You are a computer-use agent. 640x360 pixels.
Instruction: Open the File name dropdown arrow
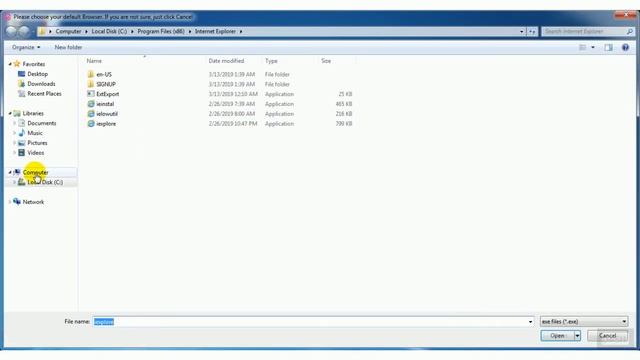[530, 322]
